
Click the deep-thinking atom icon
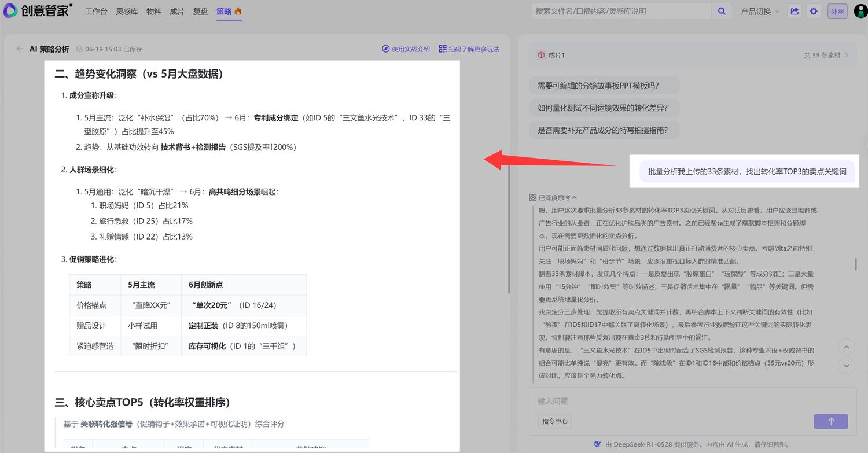[x=533, y=197]
